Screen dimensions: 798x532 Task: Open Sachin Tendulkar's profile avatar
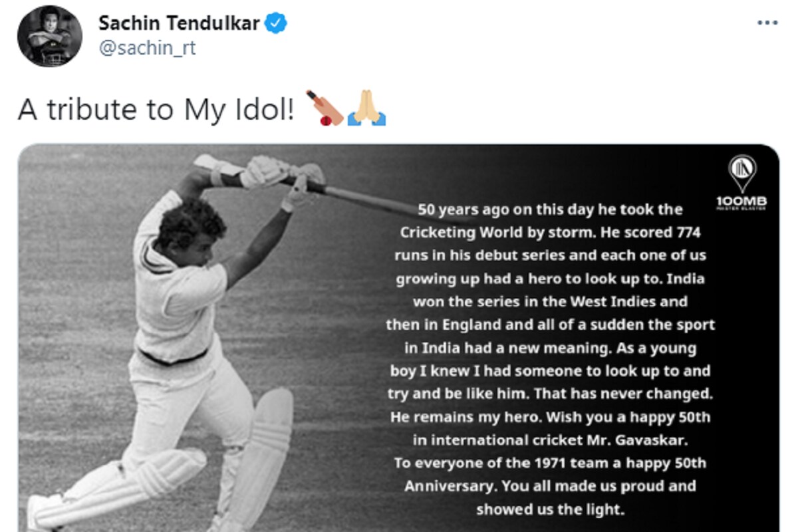(x=50, y=36)
